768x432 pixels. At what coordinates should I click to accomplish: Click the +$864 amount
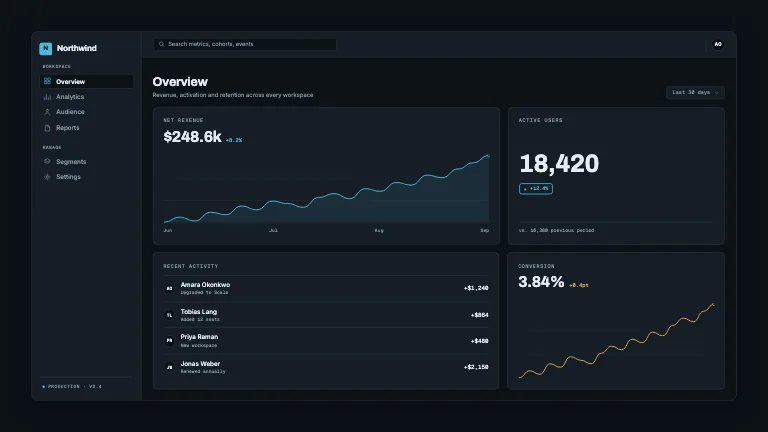pyautogui.click(x=480, y=315)
